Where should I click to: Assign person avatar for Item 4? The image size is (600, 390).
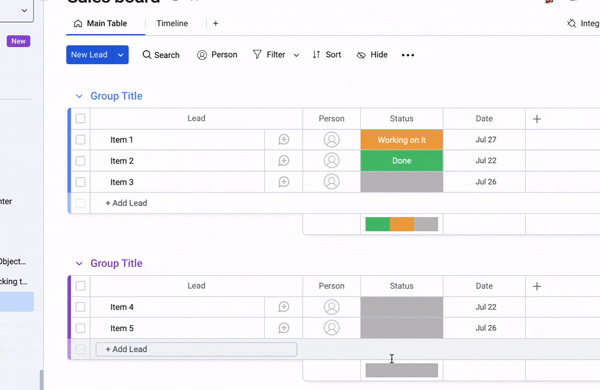[x=332, y=307]
